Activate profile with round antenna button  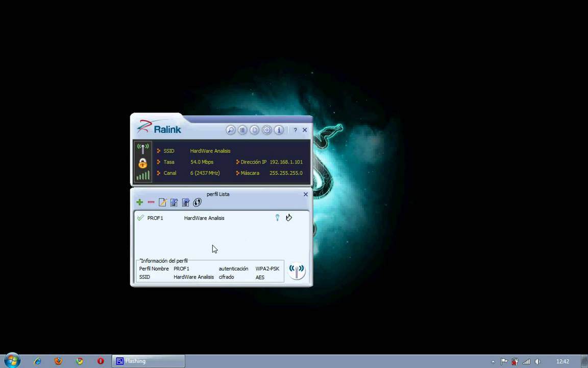[x=297, y=271]
